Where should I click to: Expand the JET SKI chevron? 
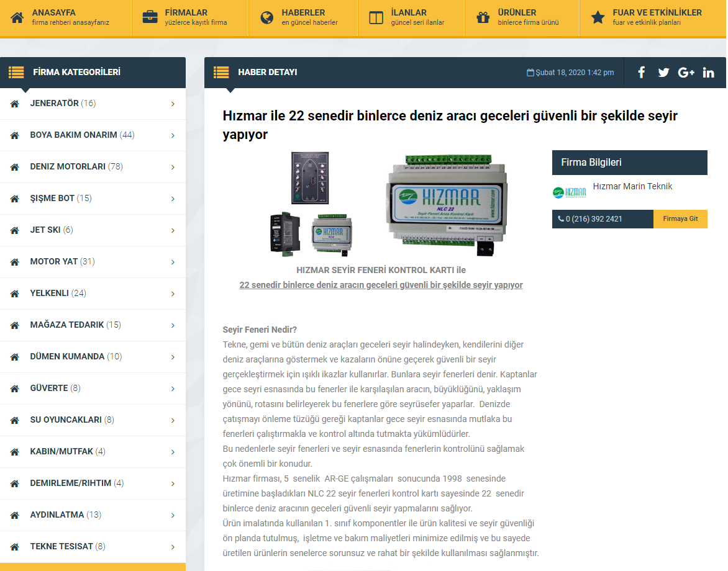click(173, 230)
